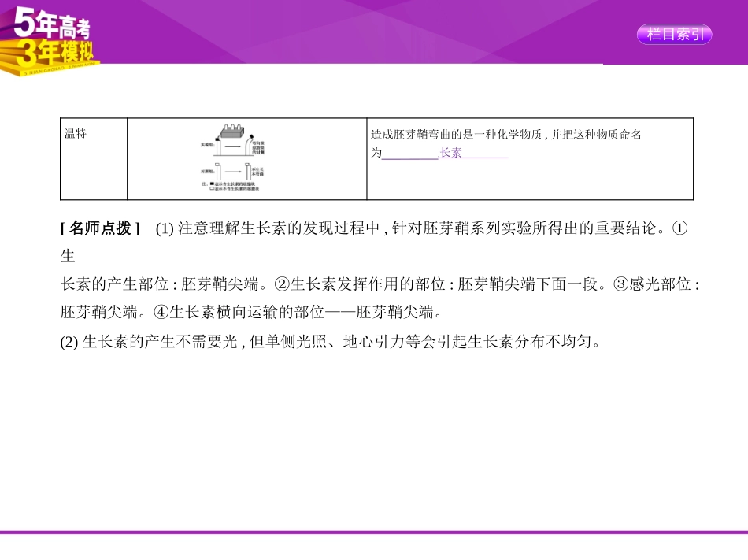Open the 栏目索引 index button
The image size is (748, 560).
pyautogui.click(x=674, y=35)
